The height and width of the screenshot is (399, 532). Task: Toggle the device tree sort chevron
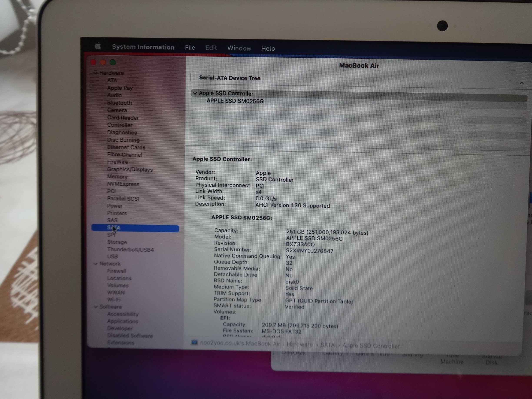tap(522, 83)
